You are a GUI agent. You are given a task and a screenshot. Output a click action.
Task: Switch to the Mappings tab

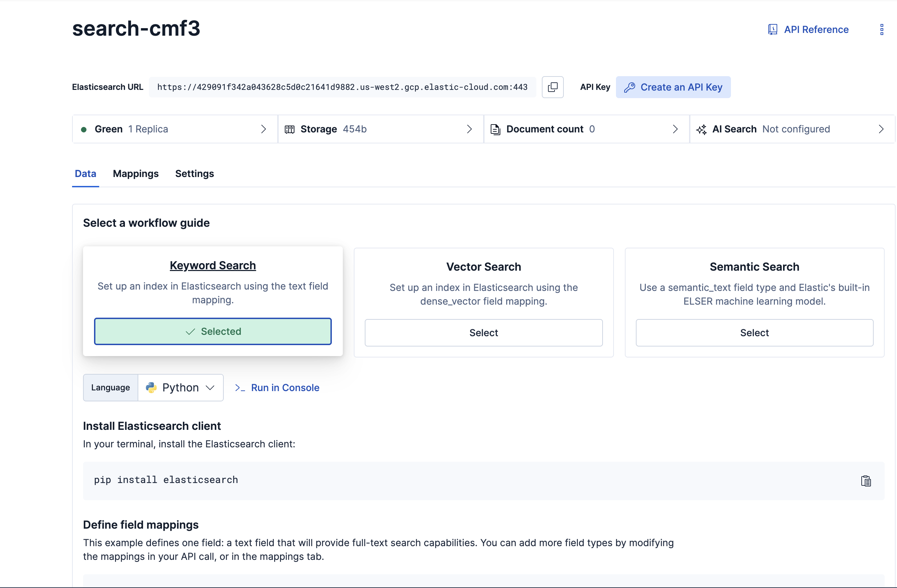(136, 174)
